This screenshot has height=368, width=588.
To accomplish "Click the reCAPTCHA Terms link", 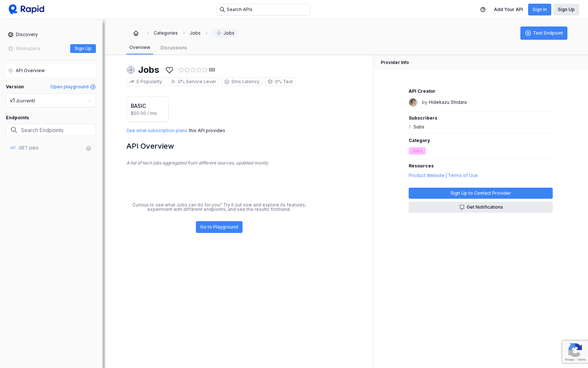I will pos(582,360).
